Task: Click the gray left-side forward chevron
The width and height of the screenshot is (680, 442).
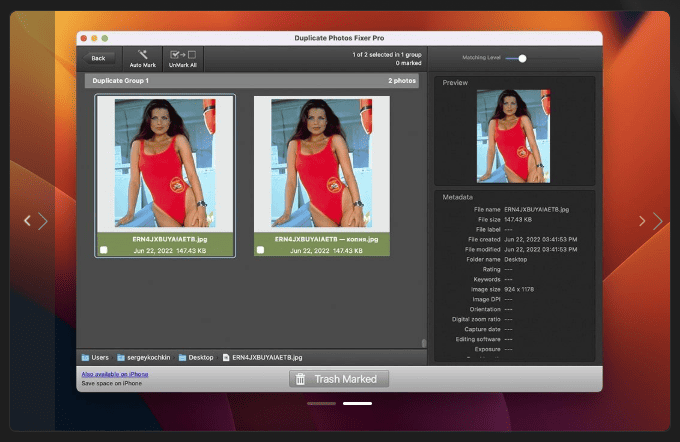Action: pyautogui.click(x=42, y=221)
